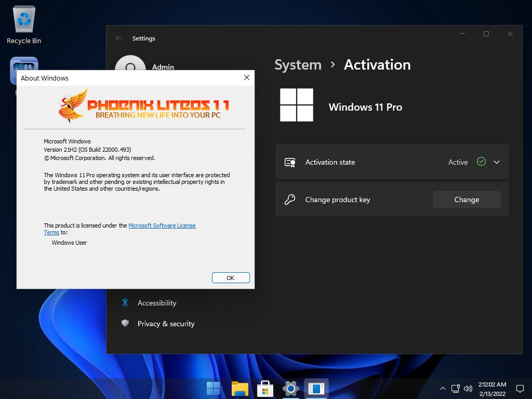
Task: Show hidden icons tray chevron
Action: [443, 389]
